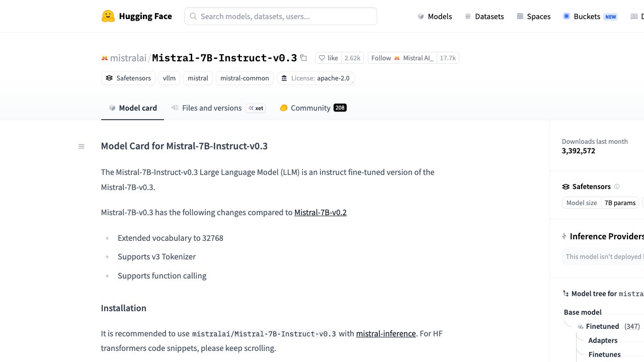
Task: Click 'Supports function calling' bullet
Action: pos(162,276)
